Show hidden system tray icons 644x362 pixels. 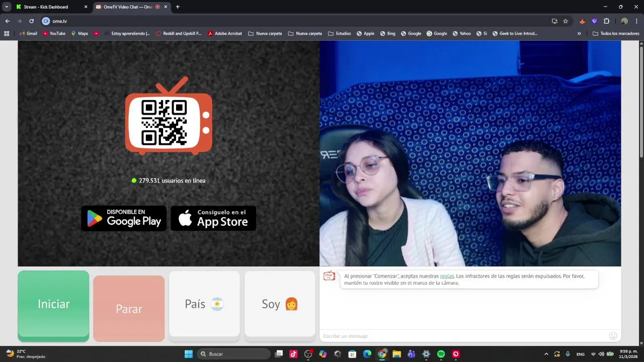pos(546,354)
